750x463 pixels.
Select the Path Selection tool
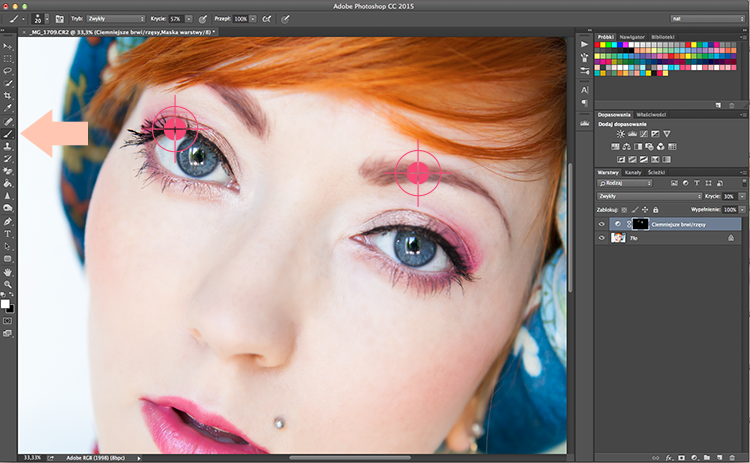coord(8,246)
